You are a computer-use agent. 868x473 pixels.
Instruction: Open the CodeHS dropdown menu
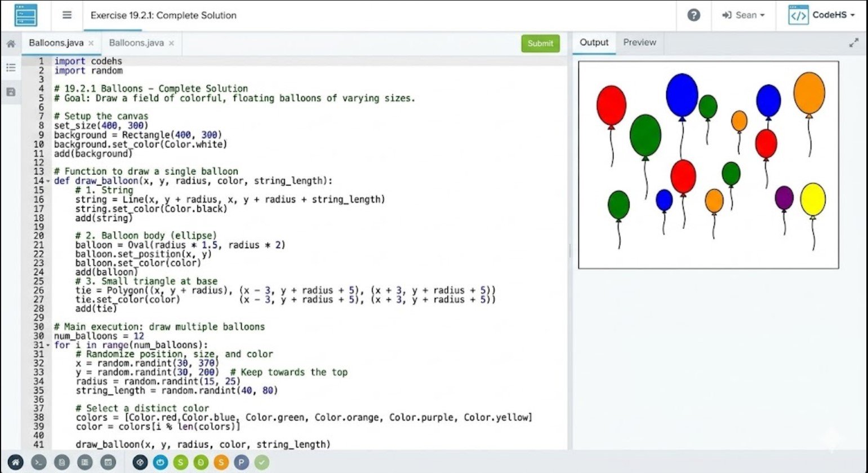822,15
